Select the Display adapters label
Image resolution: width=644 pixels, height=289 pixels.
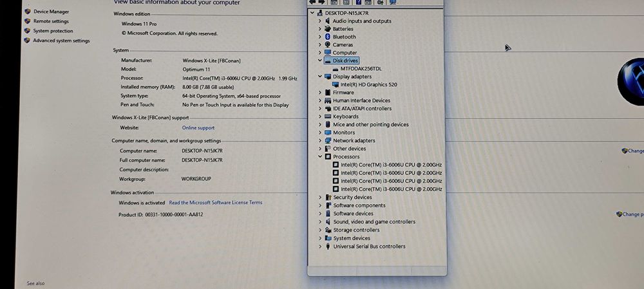click(352, 77)
